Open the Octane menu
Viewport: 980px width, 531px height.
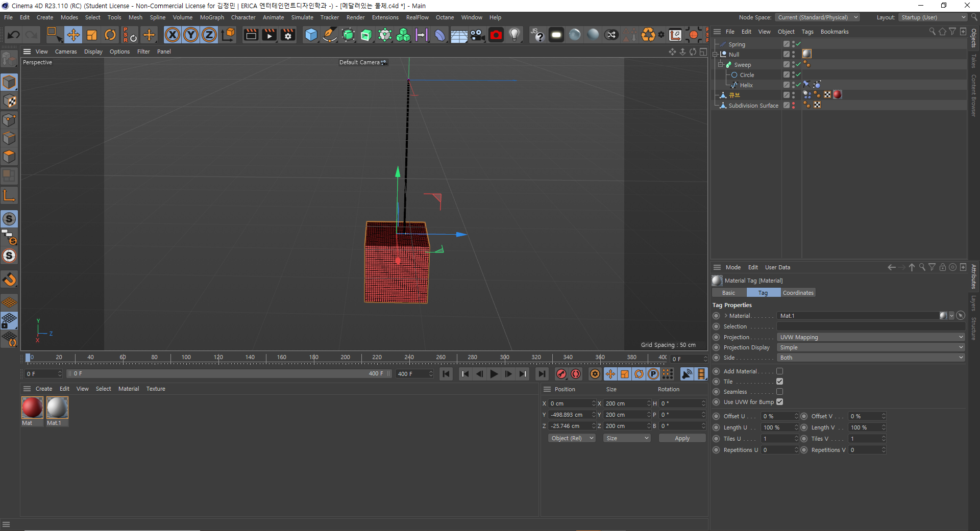click(445, 17)
